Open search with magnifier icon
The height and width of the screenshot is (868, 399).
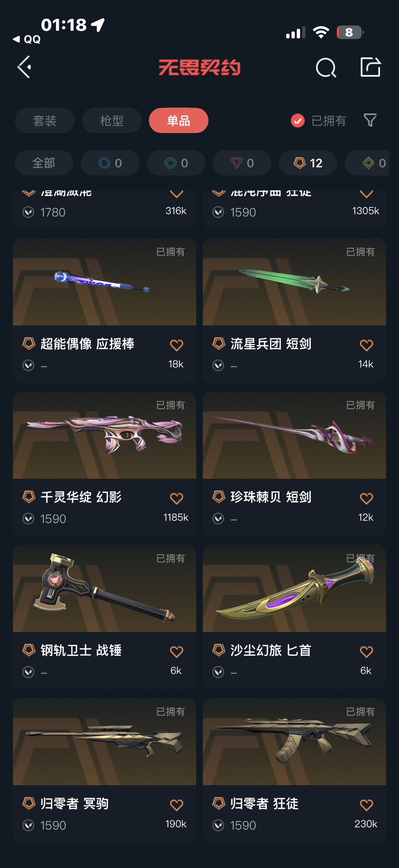[326, 68]
